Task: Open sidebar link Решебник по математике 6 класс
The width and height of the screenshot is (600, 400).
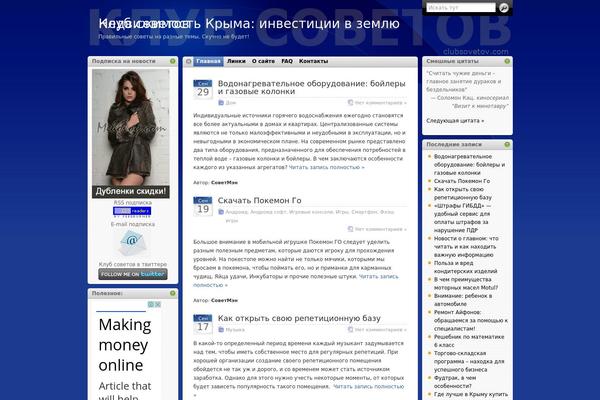Action: (x=469, y=341)
